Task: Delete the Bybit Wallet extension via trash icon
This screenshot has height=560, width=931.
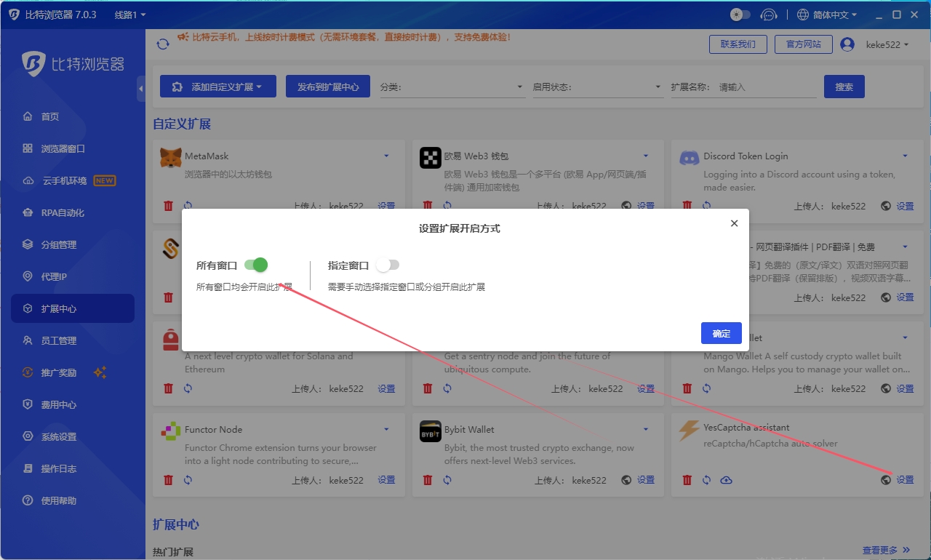Action: tap(428, 480)
